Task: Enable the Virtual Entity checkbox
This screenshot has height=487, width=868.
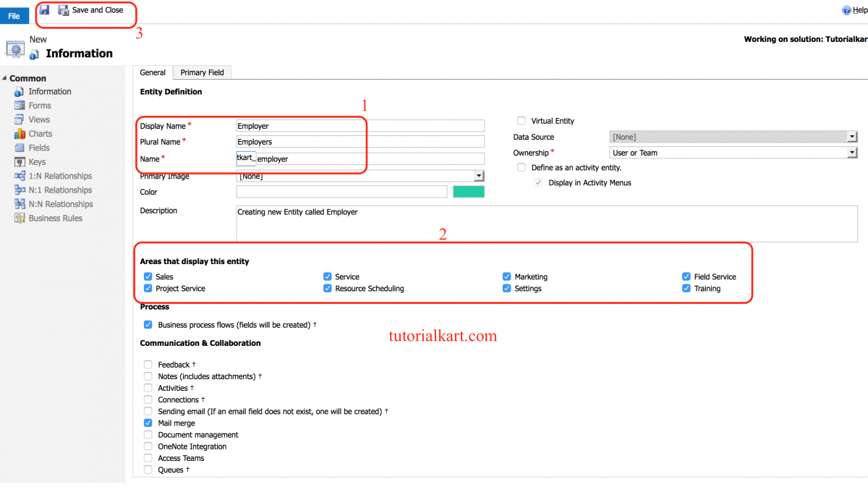Action: coord(521,121)
